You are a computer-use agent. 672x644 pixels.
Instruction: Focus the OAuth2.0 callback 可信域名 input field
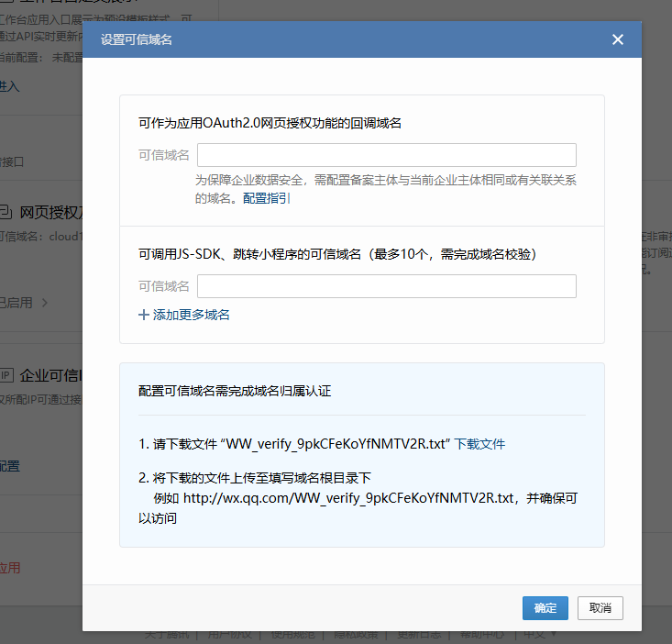click(x=386, y=155)
